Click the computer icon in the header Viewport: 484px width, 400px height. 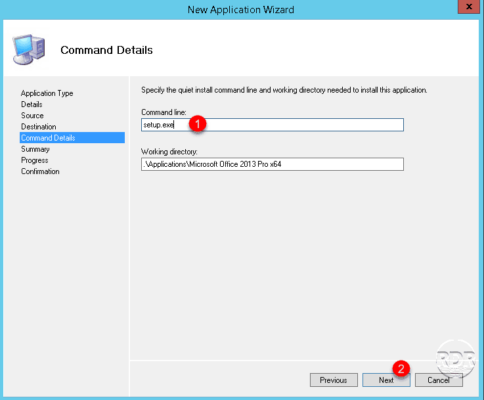tap(29, 49)
